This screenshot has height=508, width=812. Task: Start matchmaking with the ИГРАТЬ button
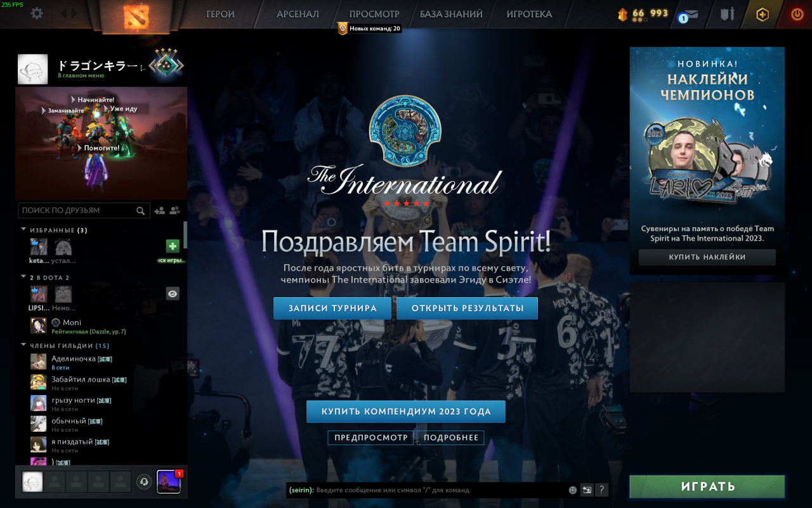pos(707,487)
